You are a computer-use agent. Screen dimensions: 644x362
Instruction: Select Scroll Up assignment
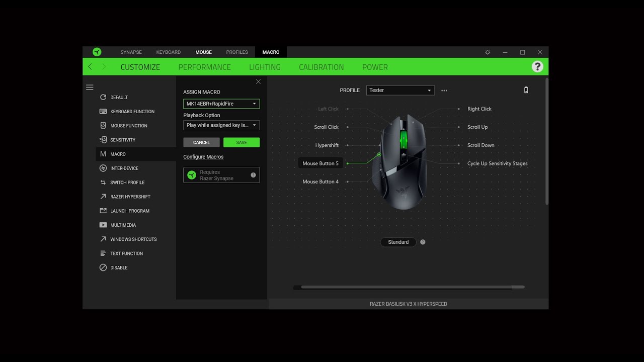pos(477,127)
